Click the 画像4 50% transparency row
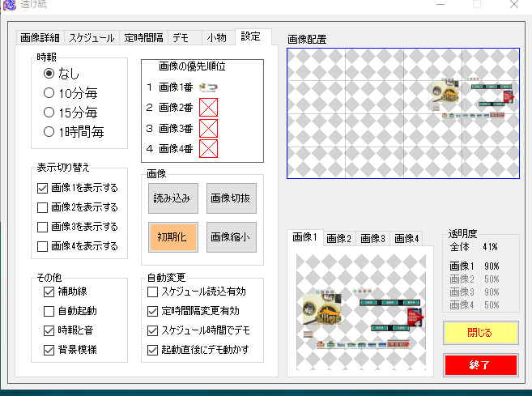 [x=474, y=304]
